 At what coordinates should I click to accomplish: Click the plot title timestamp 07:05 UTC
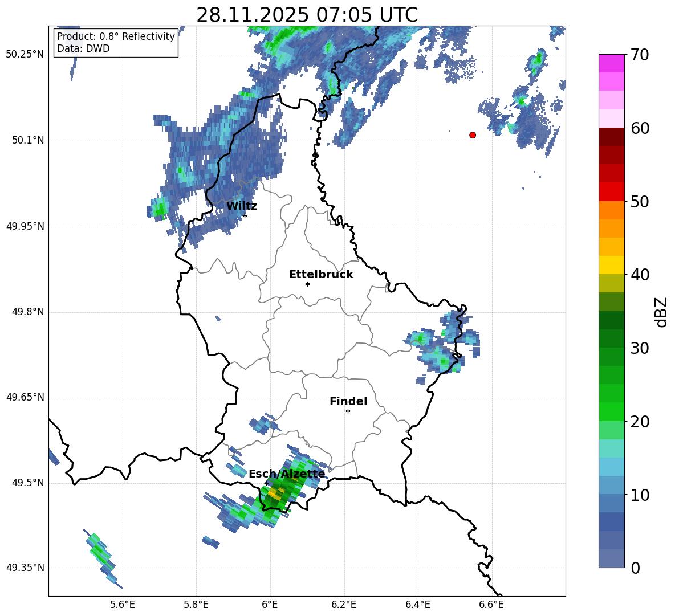tap(367, 15)
